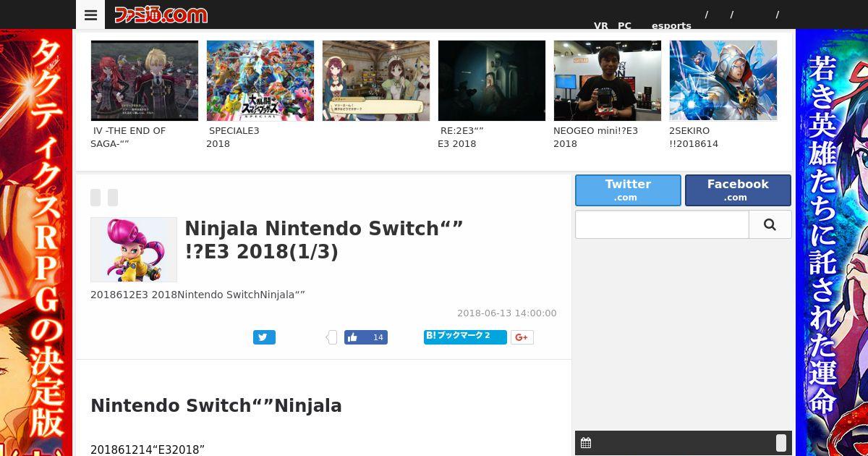Click the tweet count bubble
This screenshot has height=456, width=868.
point(332,337)
